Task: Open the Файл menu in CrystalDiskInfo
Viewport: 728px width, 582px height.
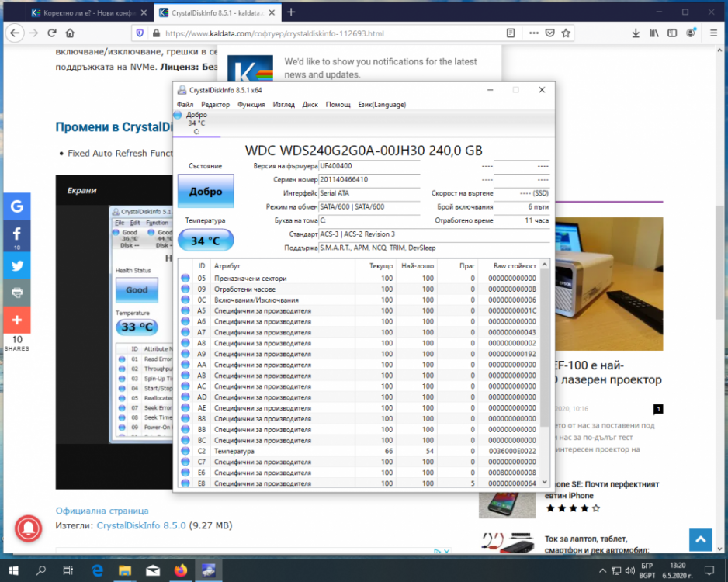Action: click(185, 105)
